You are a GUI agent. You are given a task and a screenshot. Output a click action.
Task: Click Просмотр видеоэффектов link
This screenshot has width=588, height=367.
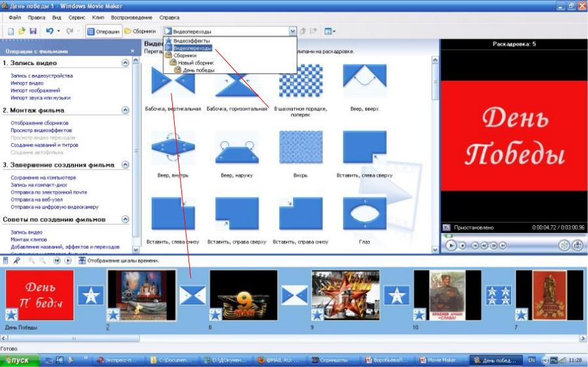(41, 131)
